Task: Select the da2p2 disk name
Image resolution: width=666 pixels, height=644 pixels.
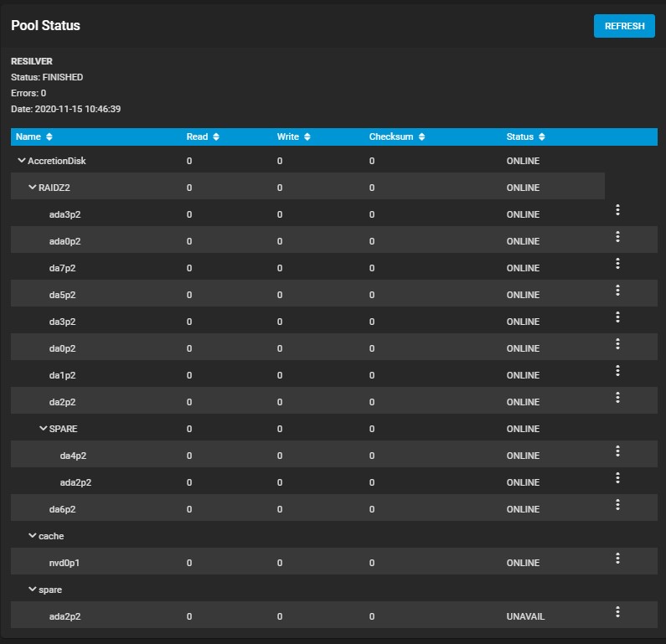Action: coord(63,402)
